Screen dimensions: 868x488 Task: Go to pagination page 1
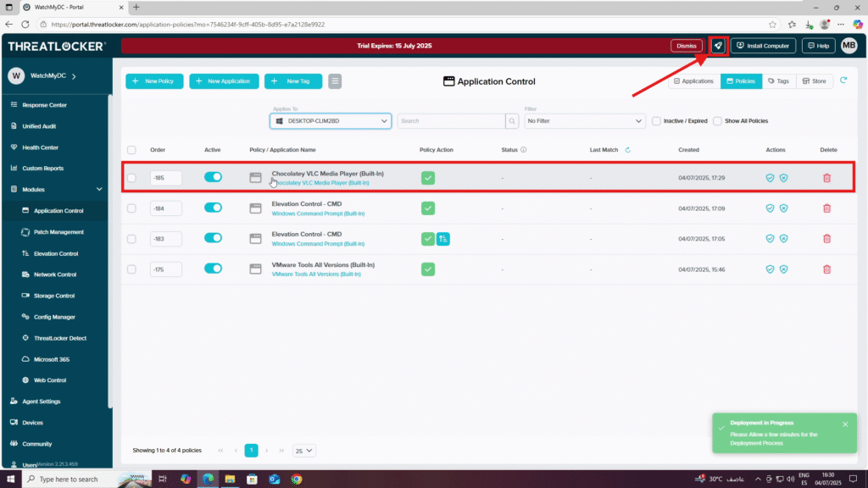[251, 451]
